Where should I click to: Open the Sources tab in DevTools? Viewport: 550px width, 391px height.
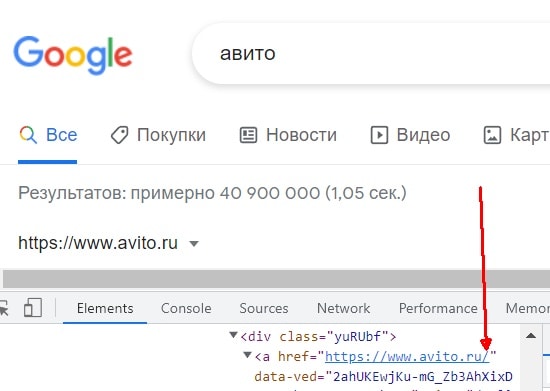pyautogui.click(x=264, y=309)
